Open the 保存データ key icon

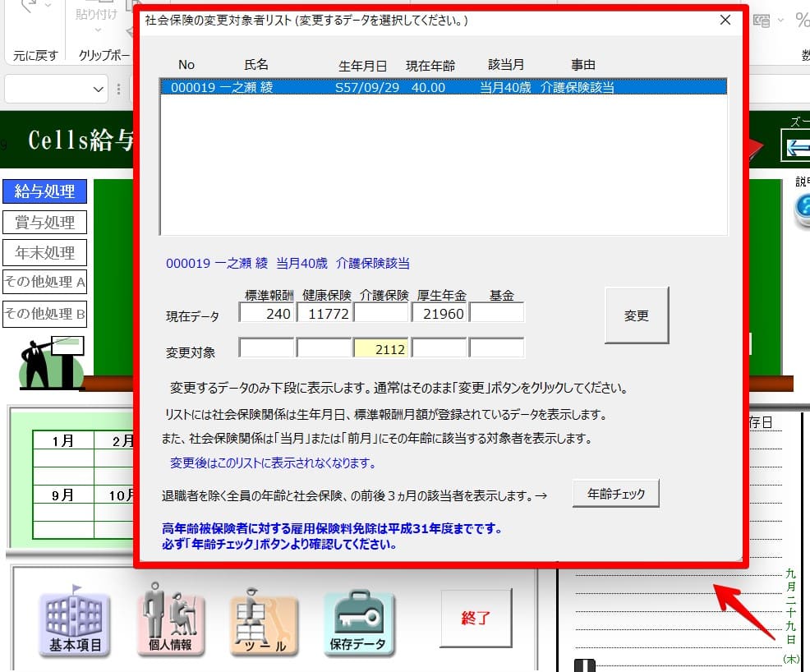[358, 623]
